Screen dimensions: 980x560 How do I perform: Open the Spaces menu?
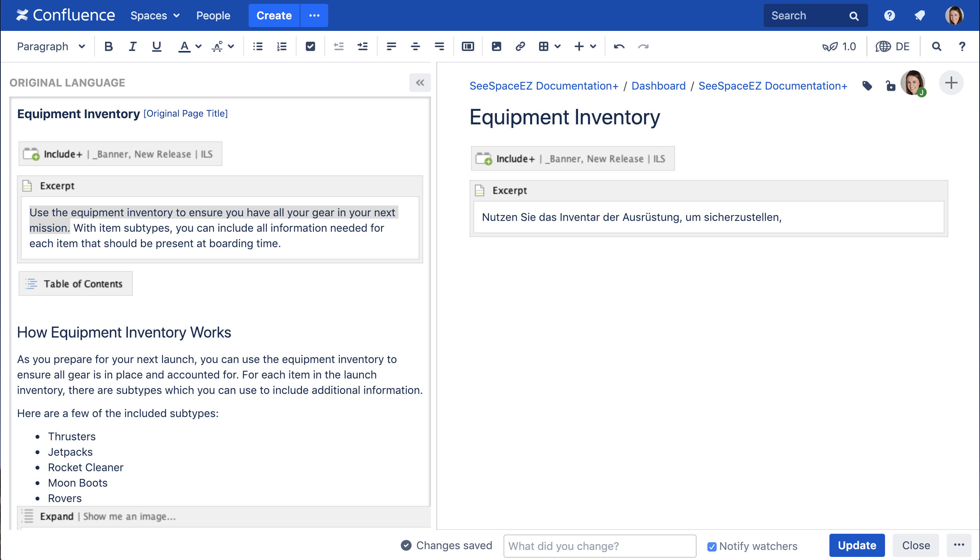(x=155, y=15)
